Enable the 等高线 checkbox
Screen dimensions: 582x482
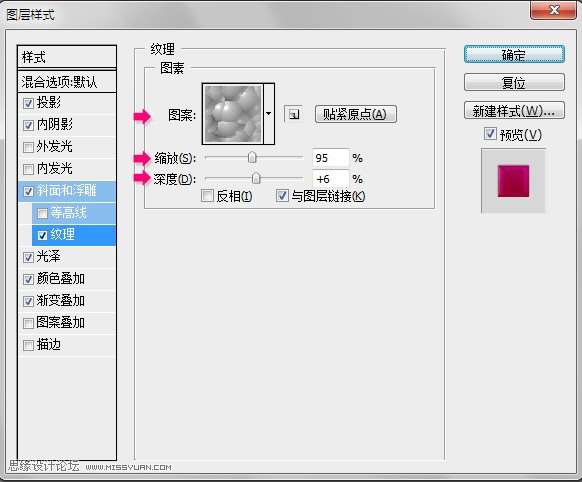(x=42, y=213)
